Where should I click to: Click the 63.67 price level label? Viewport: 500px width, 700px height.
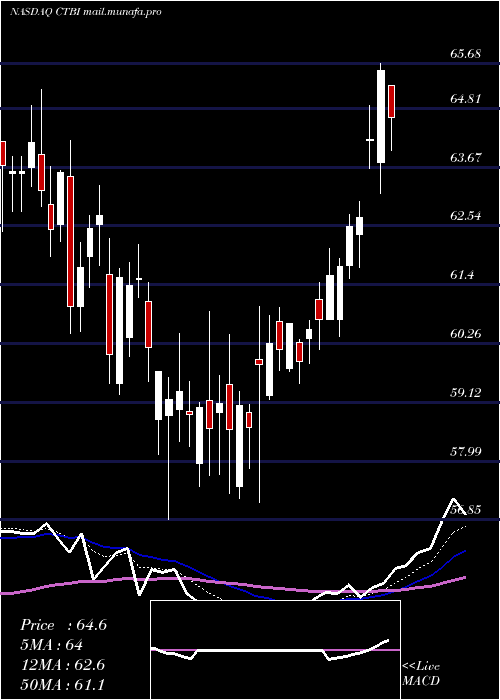pyautogui.click(x=466, y=158)
